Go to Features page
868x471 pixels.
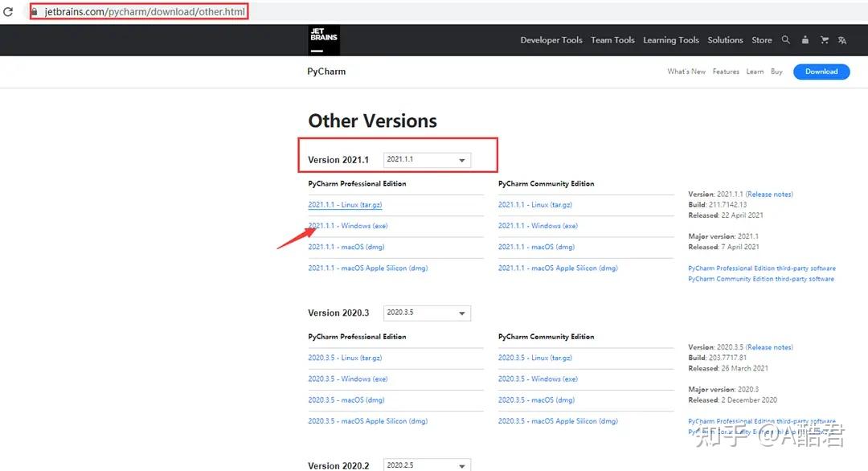click(726, 72)
